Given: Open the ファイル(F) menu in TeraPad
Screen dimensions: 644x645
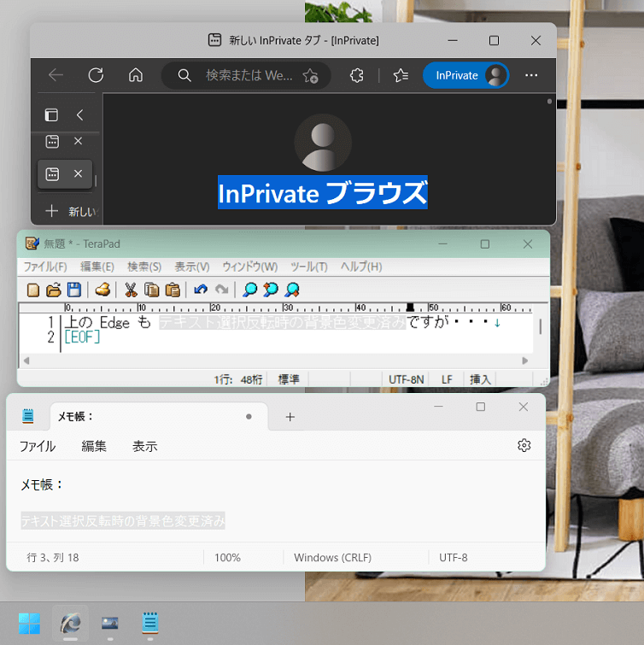Looking at the screenshot, I should pos(45,267).
